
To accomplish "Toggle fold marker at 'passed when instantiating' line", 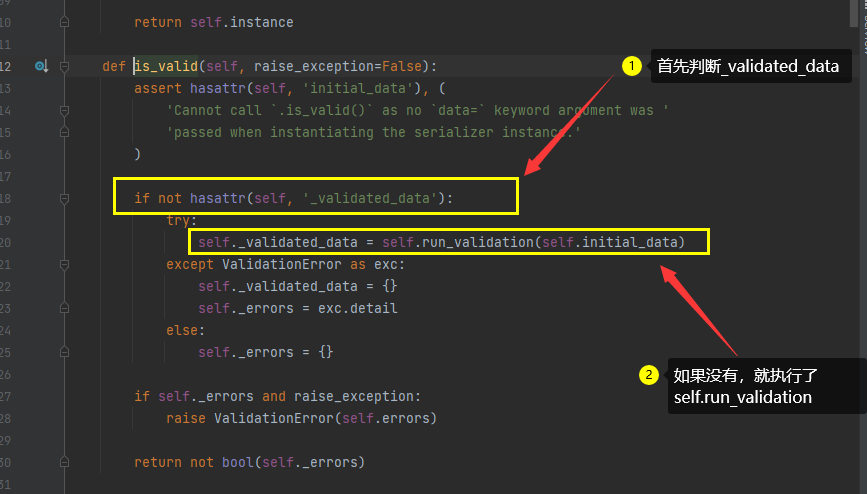I will click(x=64, y=132).
